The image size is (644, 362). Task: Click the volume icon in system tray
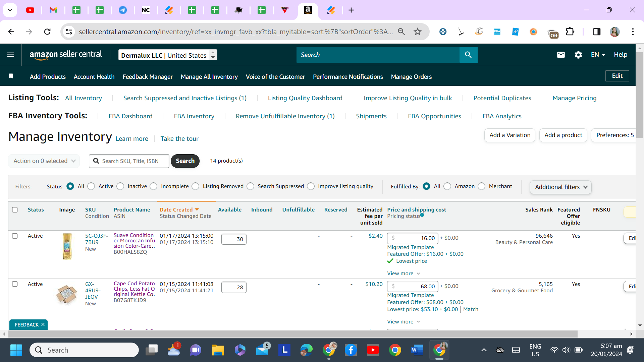[566, 350]
